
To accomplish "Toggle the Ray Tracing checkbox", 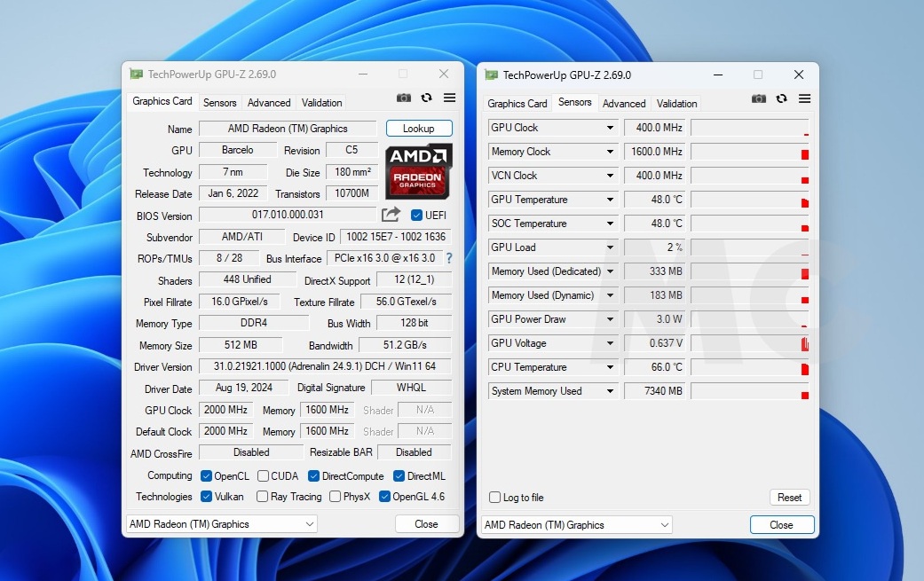I will [x=262, y=497].
